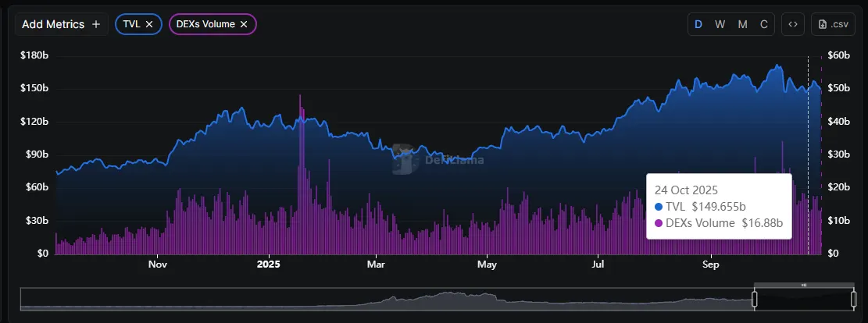Open the embed code icon

click(x=792, y=24)
